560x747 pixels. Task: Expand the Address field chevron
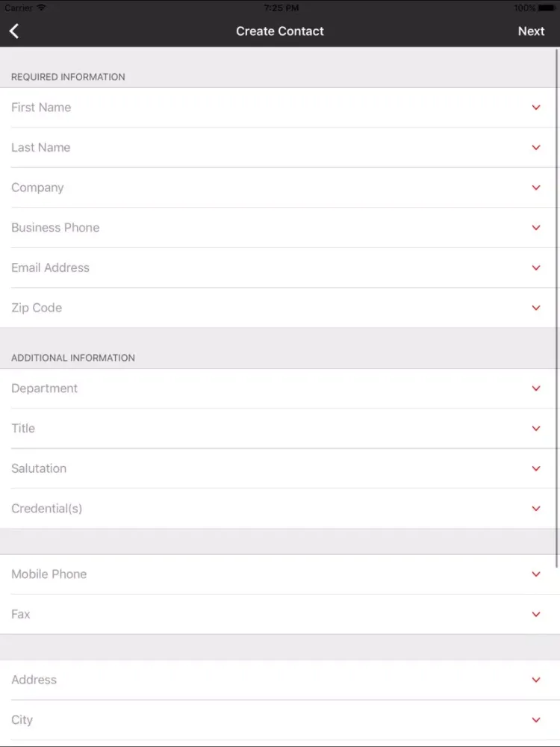(x=535, y=680)
